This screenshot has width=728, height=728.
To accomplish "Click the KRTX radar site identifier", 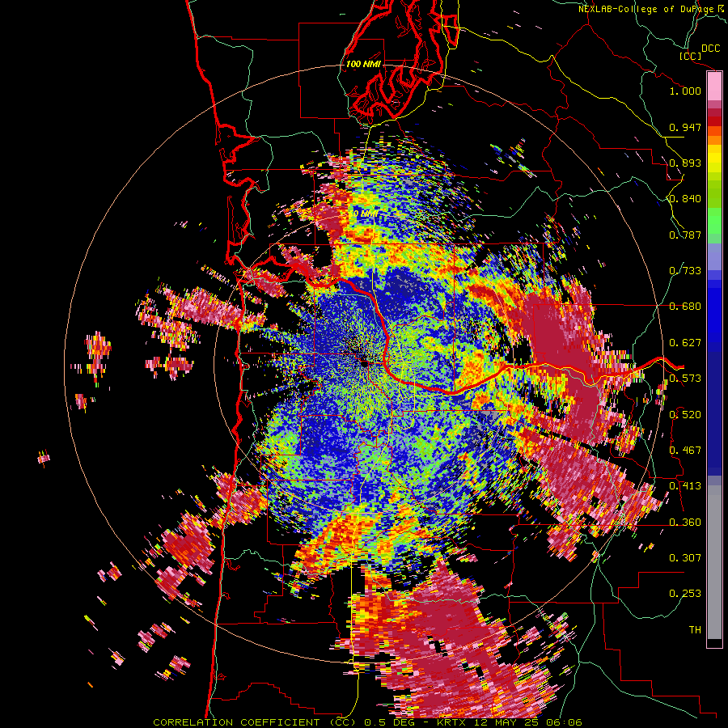I will tap(455, 722).
